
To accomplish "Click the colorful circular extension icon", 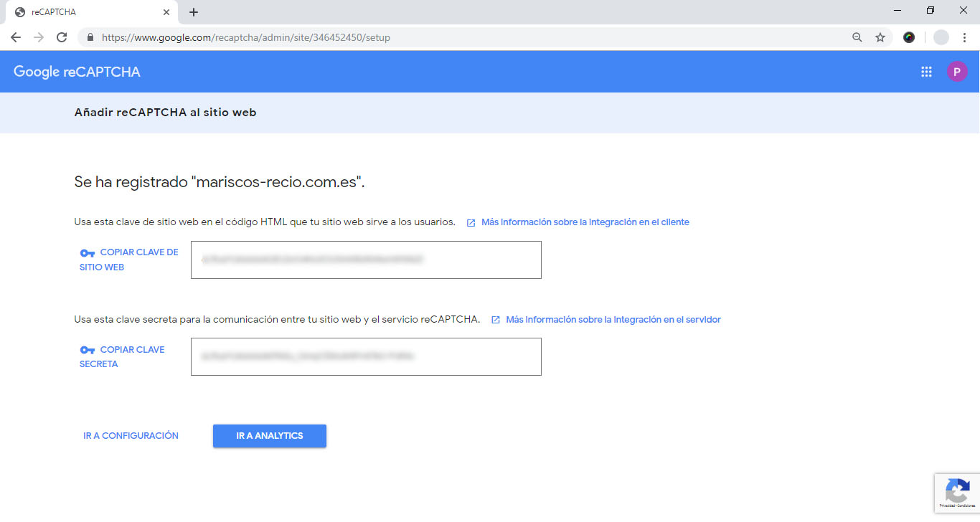I will pos(909,37).
